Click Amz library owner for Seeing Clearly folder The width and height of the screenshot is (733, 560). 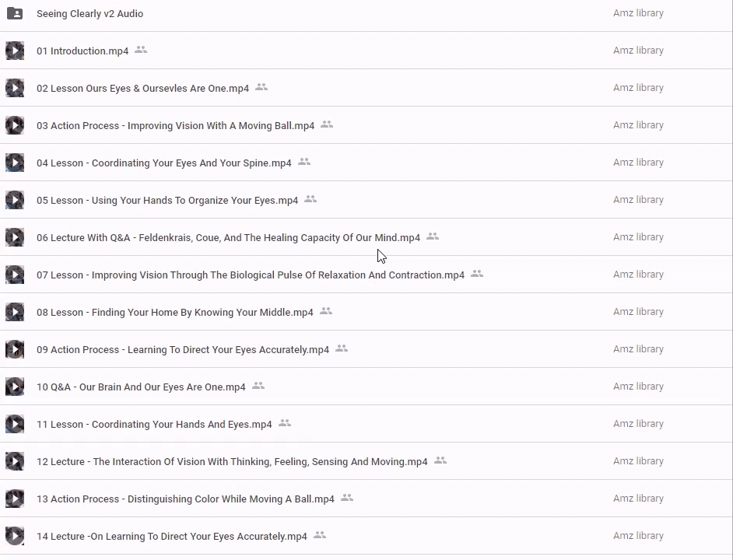coord(638,13)
